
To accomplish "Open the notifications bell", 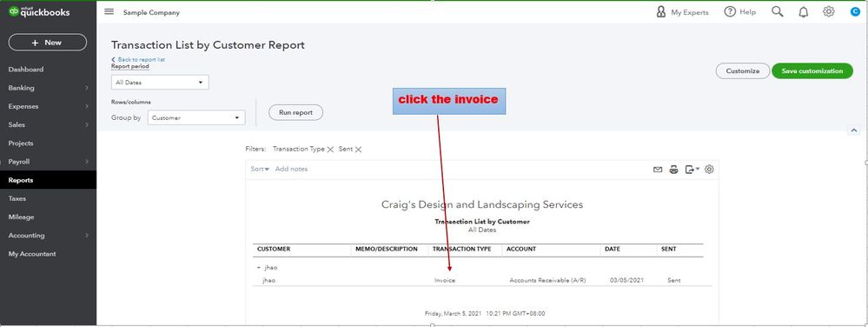I will click(x=803, y=12).
